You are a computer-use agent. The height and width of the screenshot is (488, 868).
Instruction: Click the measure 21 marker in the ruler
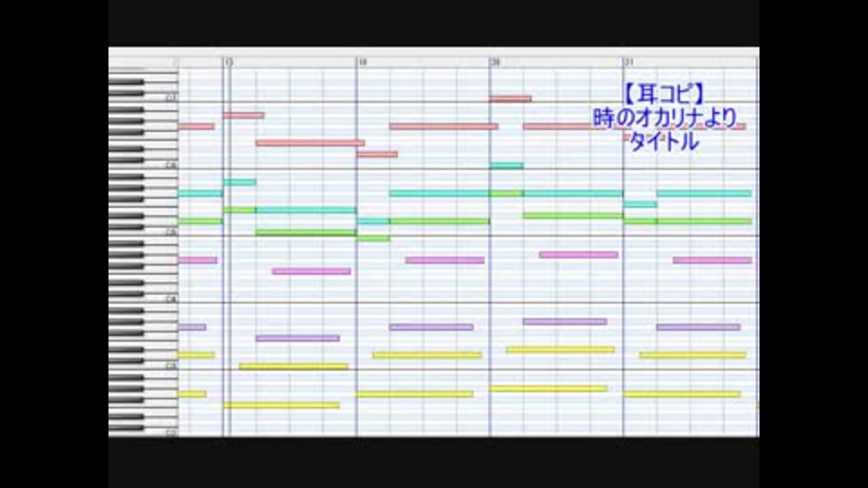(x=629, y=62)
